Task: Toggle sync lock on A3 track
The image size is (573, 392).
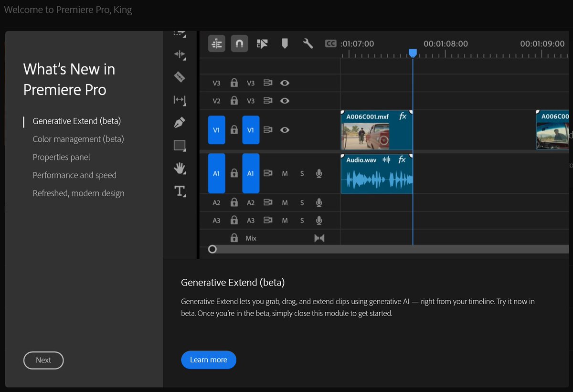Action: pos(268,221)
